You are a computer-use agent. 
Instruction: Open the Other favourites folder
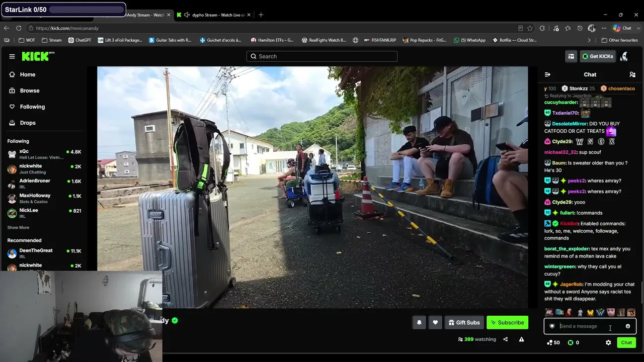tap(619, 40)
